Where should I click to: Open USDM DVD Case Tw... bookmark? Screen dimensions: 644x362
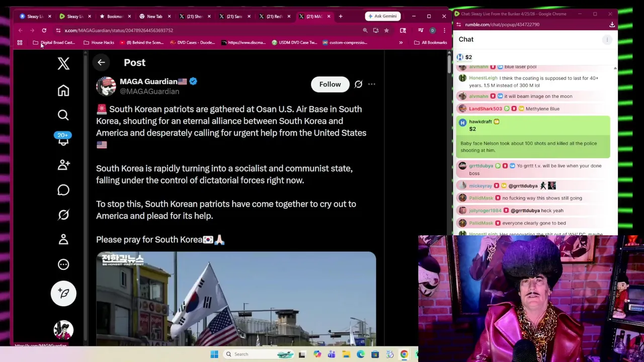pos(294,43)
